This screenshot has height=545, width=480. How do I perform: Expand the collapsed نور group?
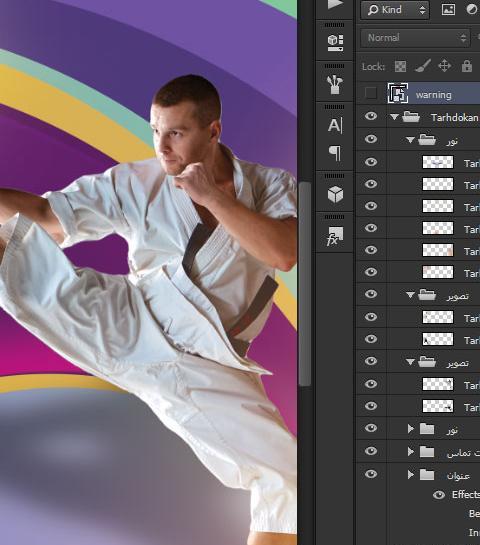[410, 429]
